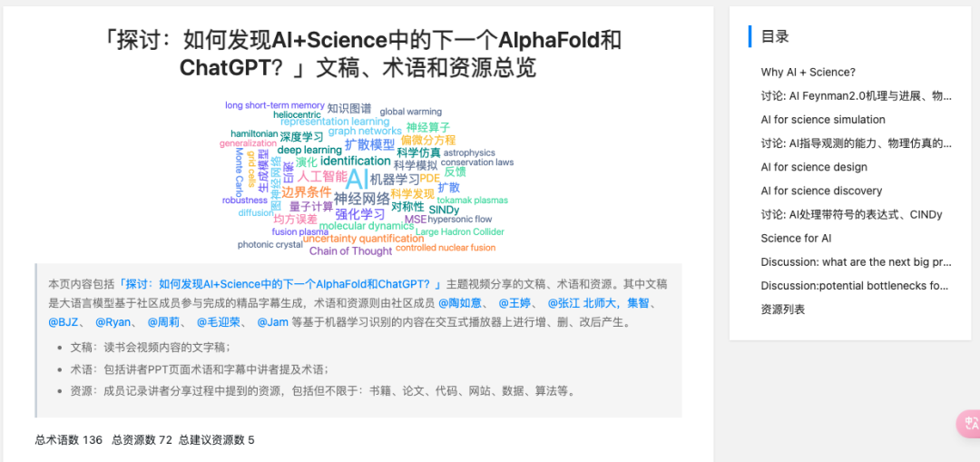Go to '讨论: AI Feynman2.0机理与进展' entry

tap(855, 96)
